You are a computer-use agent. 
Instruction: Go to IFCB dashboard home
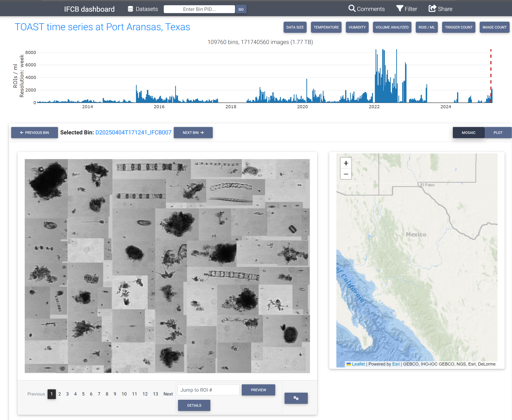89,9
